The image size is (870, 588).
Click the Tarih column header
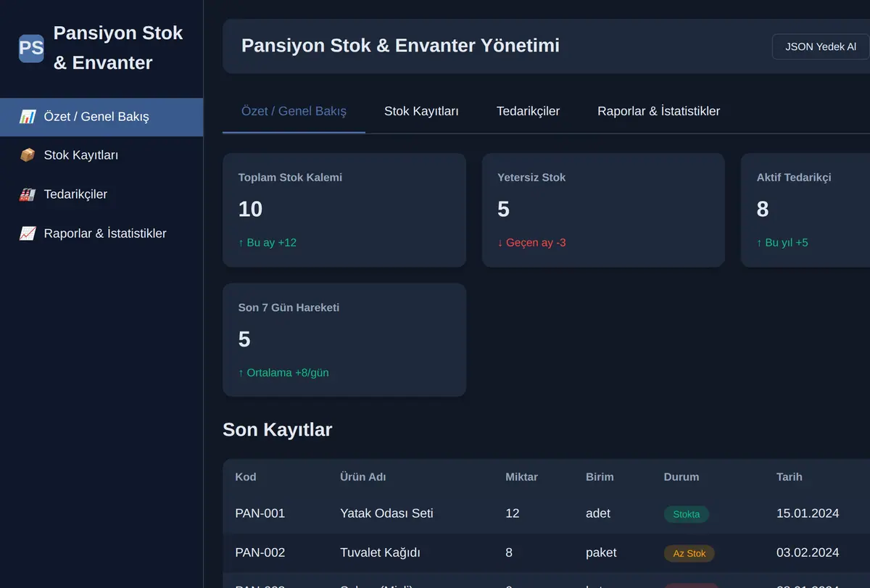(x=790, y=477)
